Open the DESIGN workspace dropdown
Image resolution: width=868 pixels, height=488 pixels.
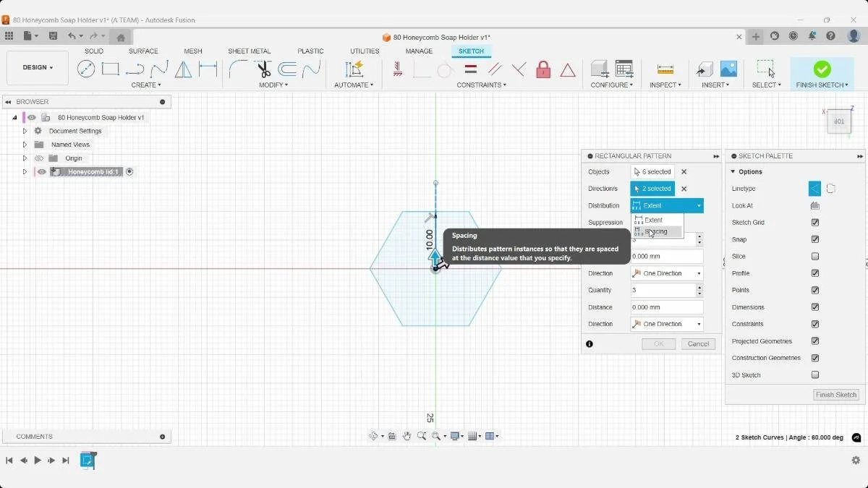38,68
